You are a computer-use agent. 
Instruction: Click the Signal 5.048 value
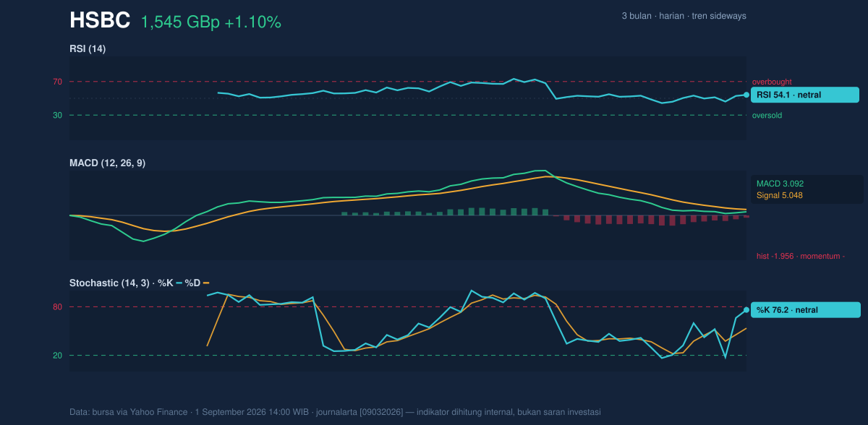[x=780, y=195]
